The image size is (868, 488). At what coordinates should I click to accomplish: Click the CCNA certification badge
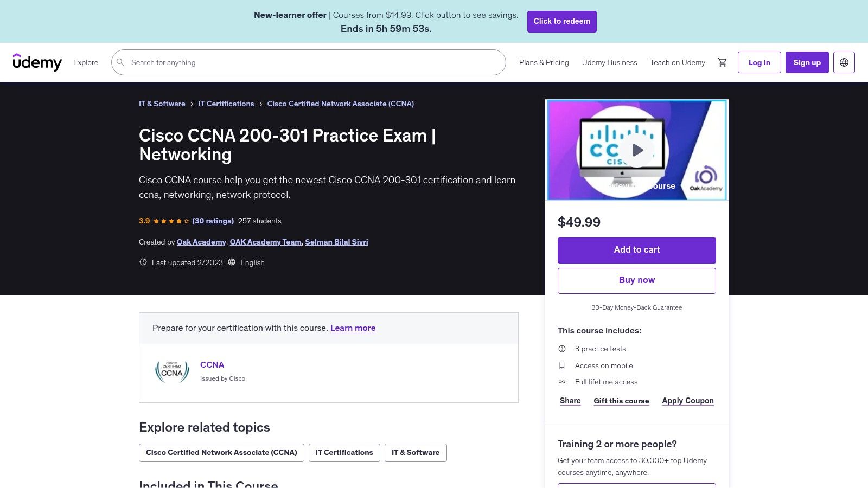click(171, 371)
